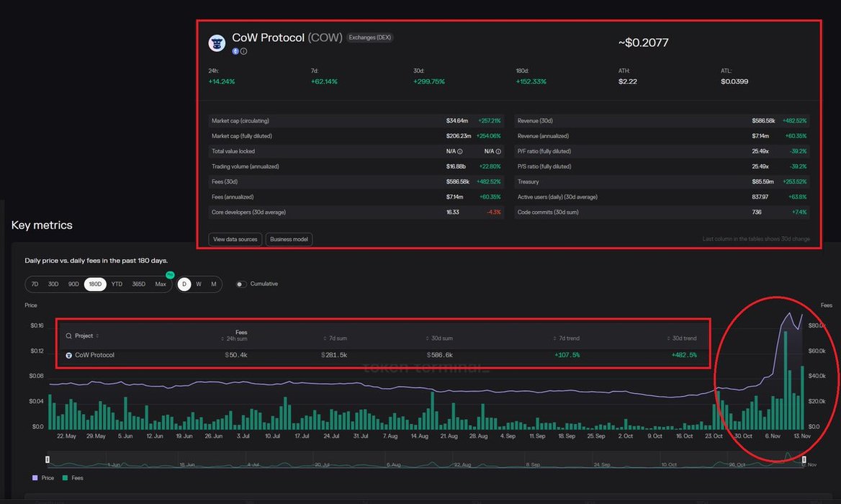Click the left handle of the chart range slider

(x=48, y=459)
